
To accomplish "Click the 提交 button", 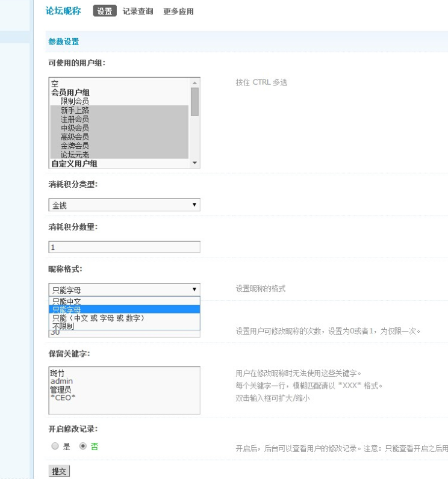I will tap(59, 471).
